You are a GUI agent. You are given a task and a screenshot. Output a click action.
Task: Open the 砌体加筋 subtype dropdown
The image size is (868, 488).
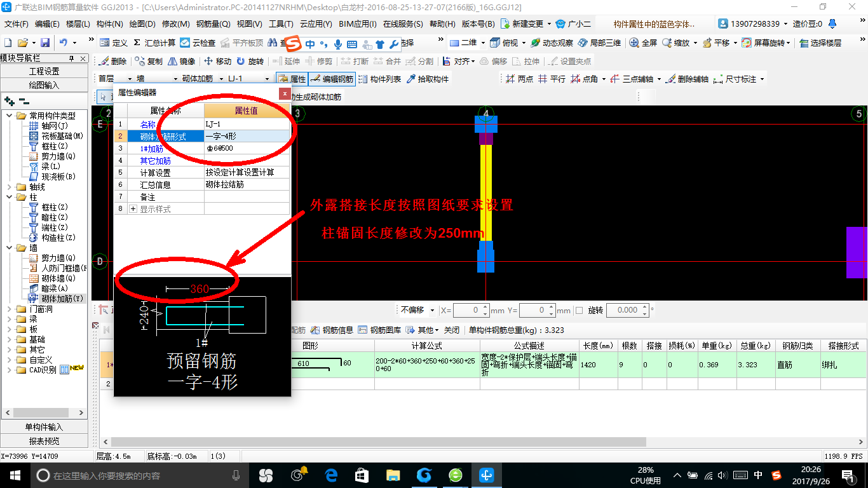click(x=221, y=79)
